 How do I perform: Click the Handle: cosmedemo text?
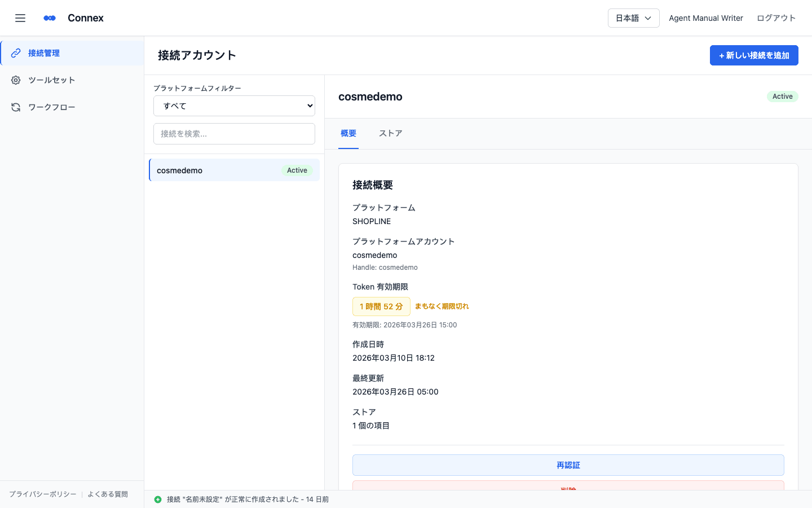click(385, 268)
